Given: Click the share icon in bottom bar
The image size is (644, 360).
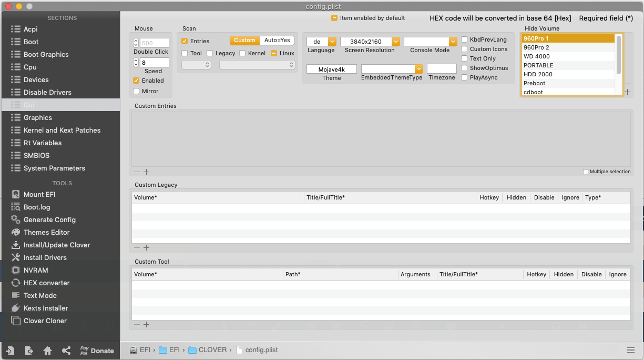Looking at the screenshot, I should (x=66, y=351).
